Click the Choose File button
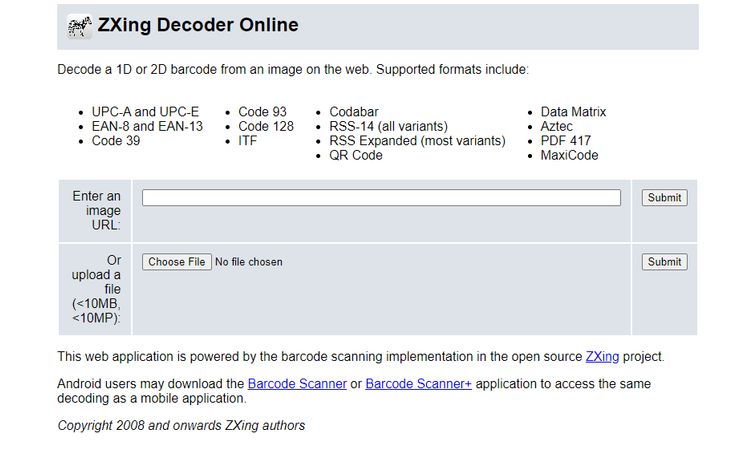 tap(177, 262)
